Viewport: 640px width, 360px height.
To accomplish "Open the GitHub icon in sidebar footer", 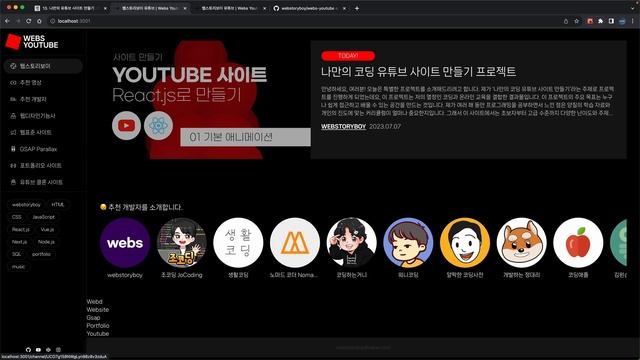I will [x=28, y=350].
